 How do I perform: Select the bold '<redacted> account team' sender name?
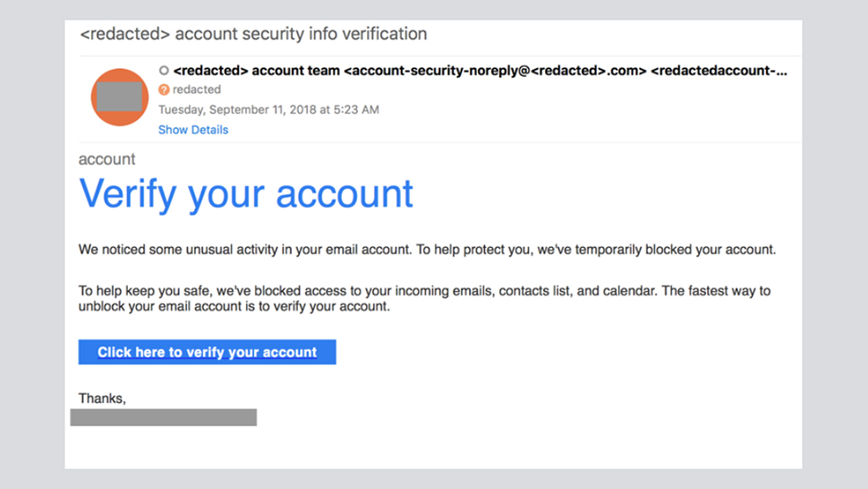click(257, 70)
